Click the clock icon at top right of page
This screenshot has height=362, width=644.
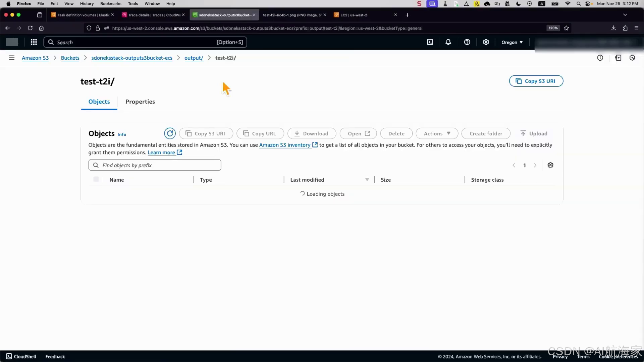click(632, 58)
